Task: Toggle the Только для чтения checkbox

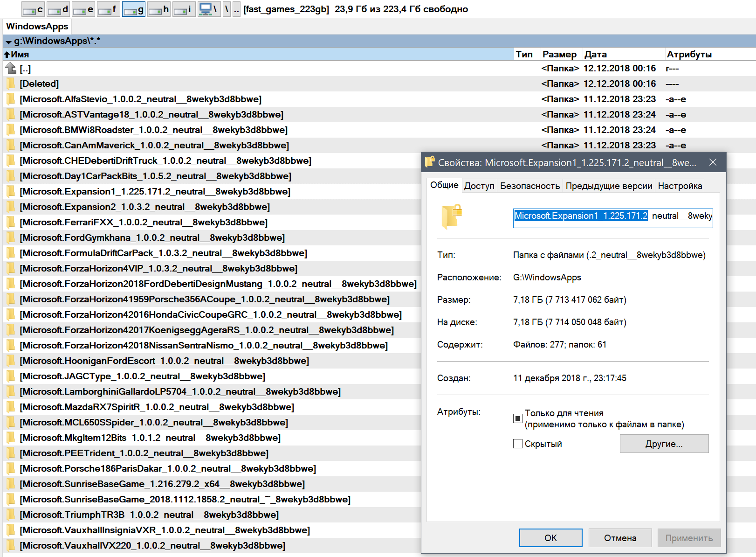Action: pyautogui.click(x=517, y=418)
